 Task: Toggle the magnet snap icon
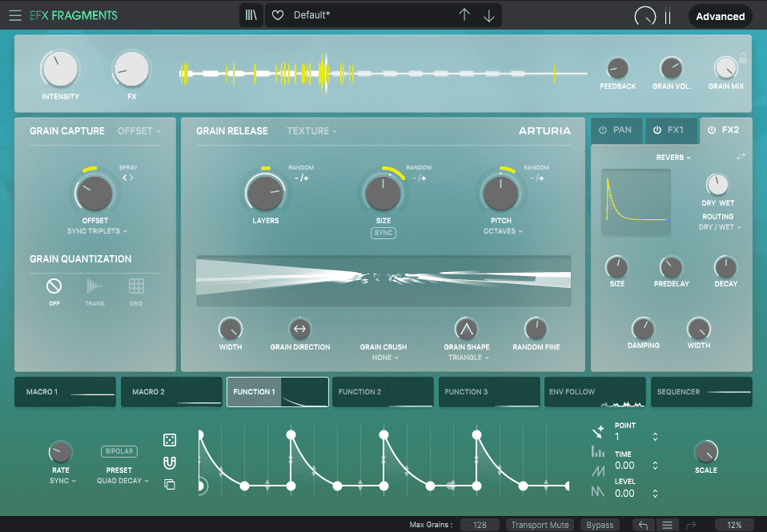169,462
